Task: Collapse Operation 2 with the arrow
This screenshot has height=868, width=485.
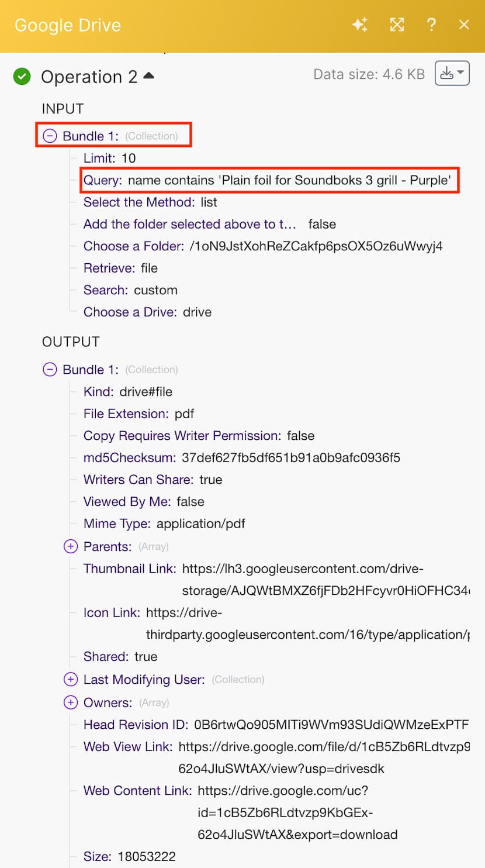Action: [149, 75]
